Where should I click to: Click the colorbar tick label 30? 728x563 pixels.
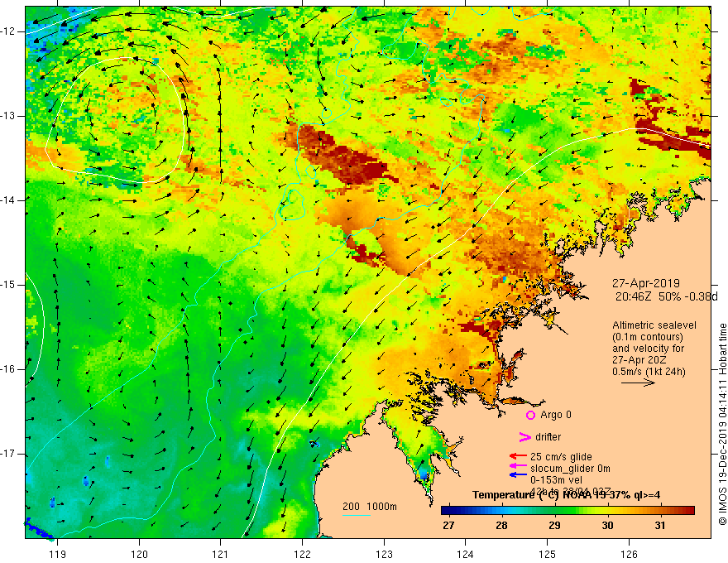pos(607,526)
